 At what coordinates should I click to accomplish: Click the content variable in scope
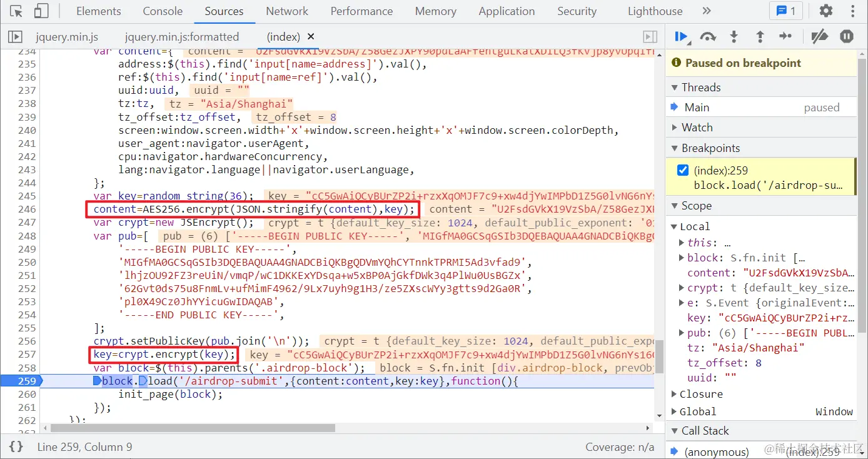pyautogui.click(x=770, y=273)
